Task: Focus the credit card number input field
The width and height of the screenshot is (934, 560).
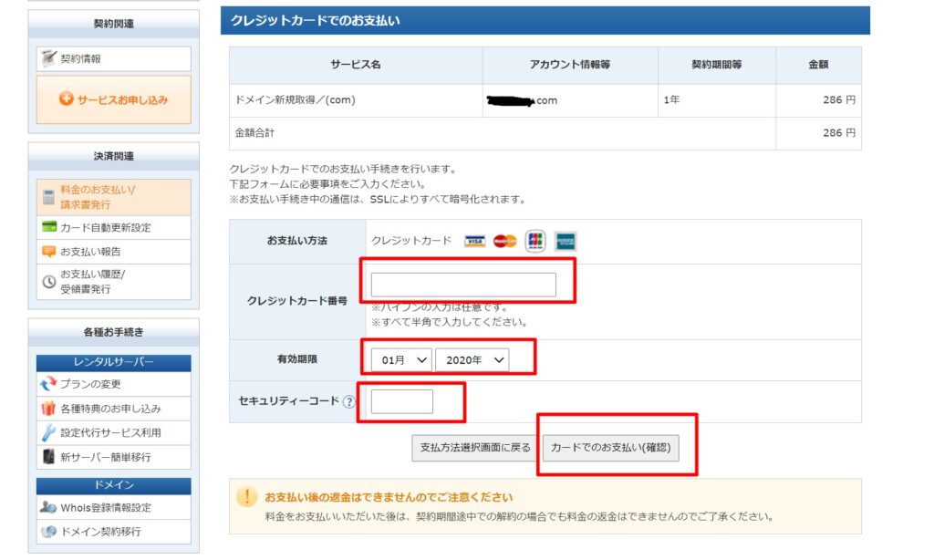Action: tap(463, 285)
